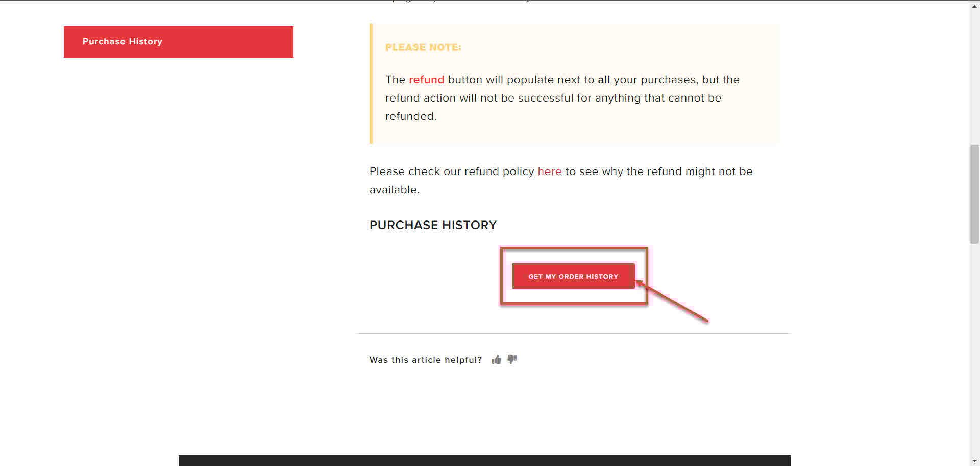Screen dimensions: 980x466
Task: Click the vertical scrollbar thumb
Action: tap(974, 194)
